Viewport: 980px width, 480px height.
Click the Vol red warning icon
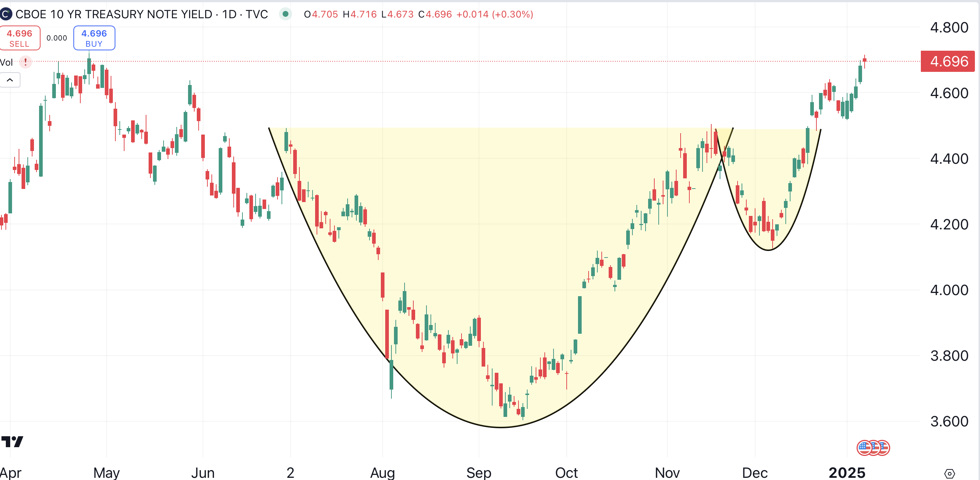tap(26, 62)
